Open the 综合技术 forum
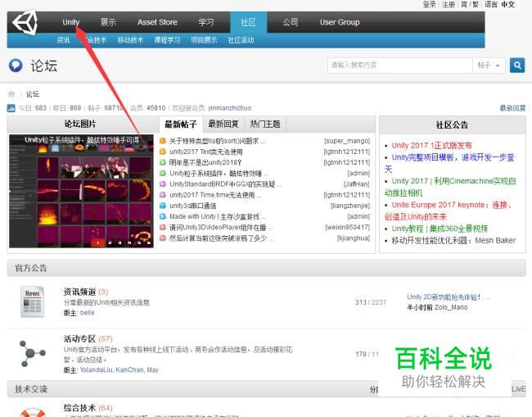 pyautogui.click(x=79, y=408)
